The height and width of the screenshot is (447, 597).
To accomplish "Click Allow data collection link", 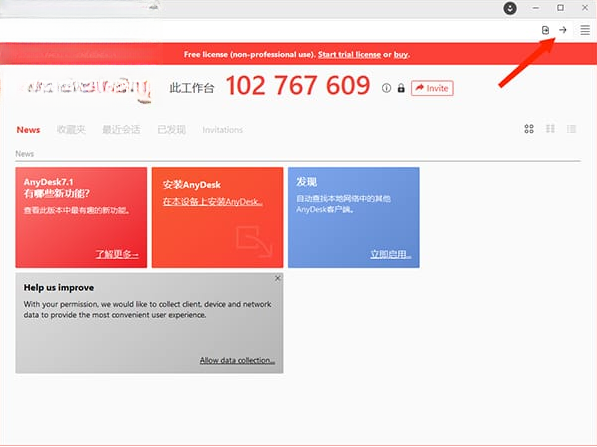I will [237, 360].
